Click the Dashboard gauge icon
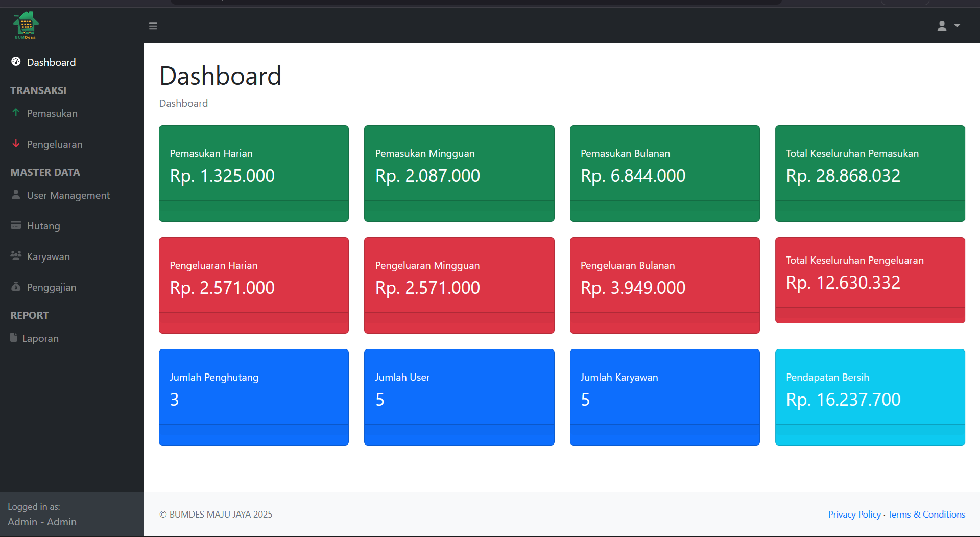 coord(16,62)
